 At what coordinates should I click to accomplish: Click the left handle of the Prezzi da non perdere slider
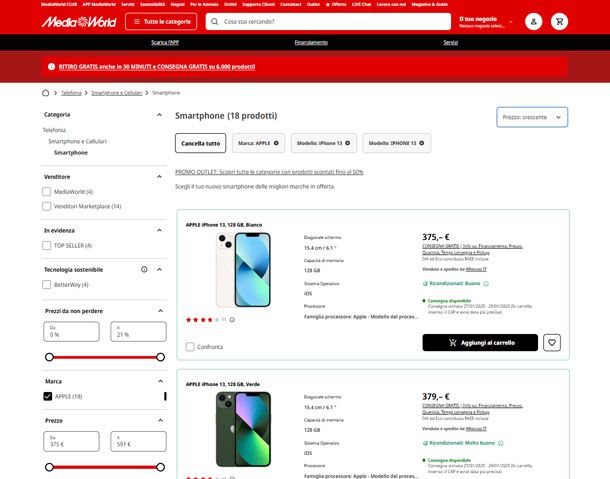coord(49,357)
